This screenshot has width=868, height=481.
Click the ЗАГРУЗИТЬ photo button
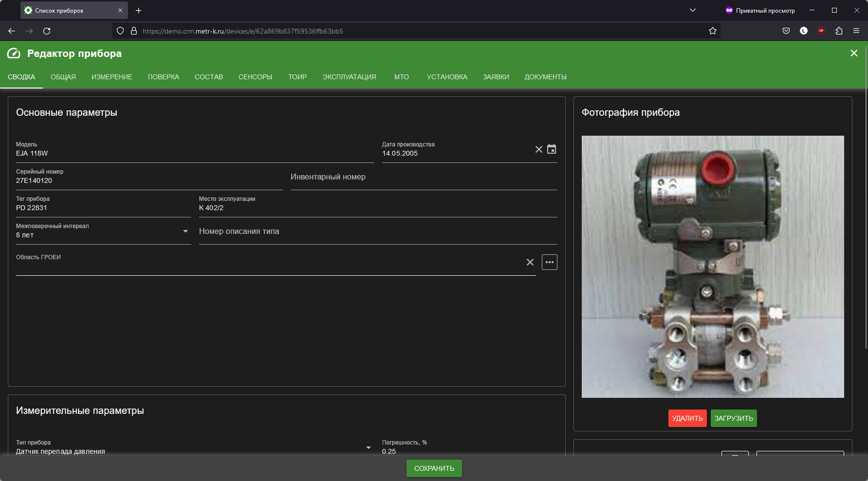[x=734, y=418]
